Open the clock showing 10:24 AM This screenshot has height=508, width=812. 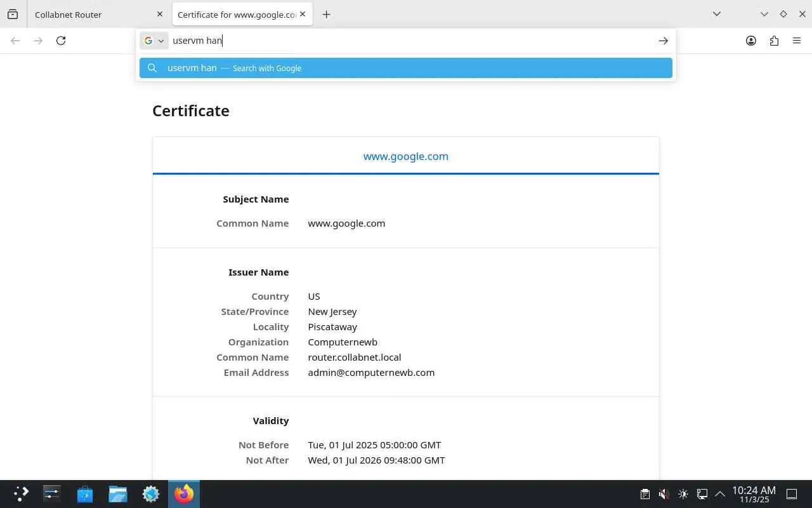pos(754,494)
